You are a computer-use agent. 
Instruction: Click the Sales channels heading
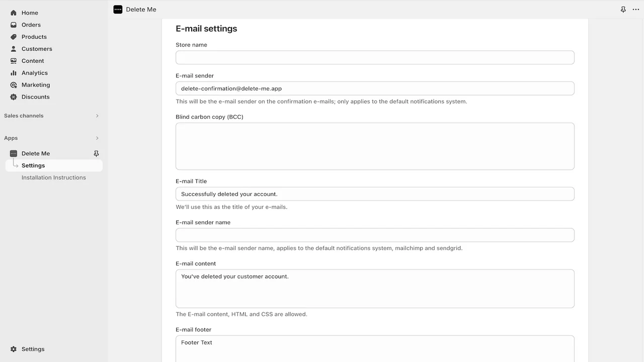[x=24, y=116]
